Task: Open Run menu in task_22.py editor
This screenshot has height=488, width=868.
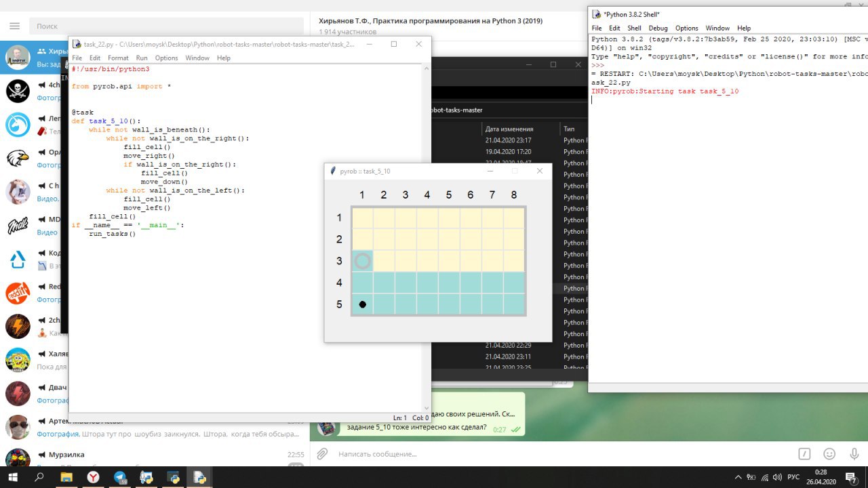Action: 142,58
